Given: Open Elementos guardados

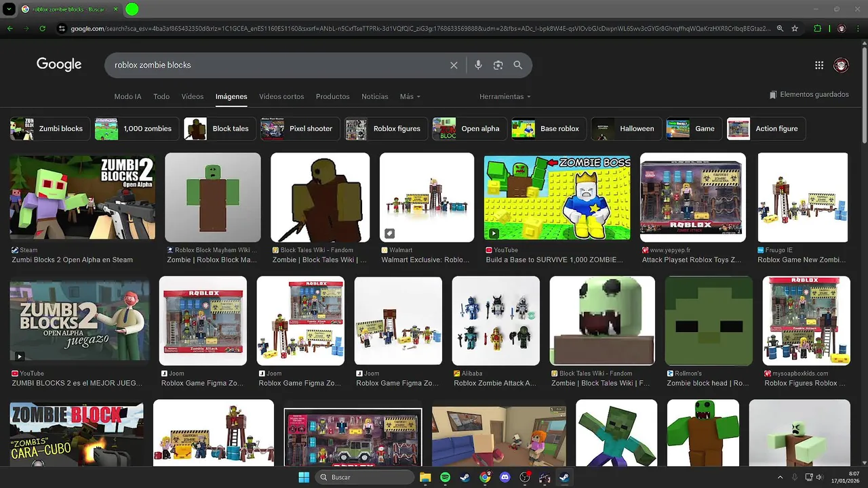Looking at the screenshot, I should point(809,94).
